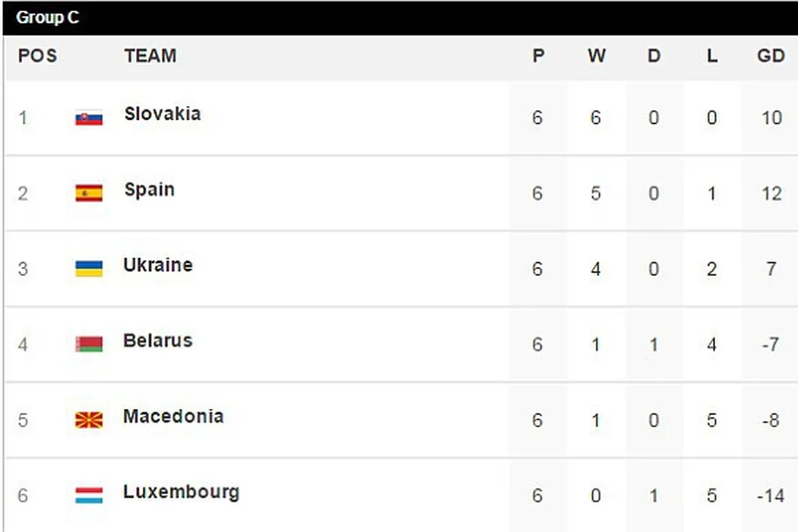The height and width of the screenshot is (532, 798).
Task: Click the L losses column header
Action: point(712,56)
